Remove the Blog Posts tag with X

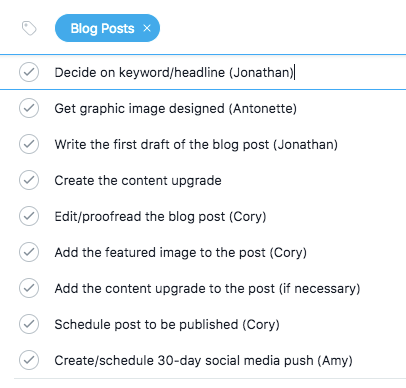point(147,28)
